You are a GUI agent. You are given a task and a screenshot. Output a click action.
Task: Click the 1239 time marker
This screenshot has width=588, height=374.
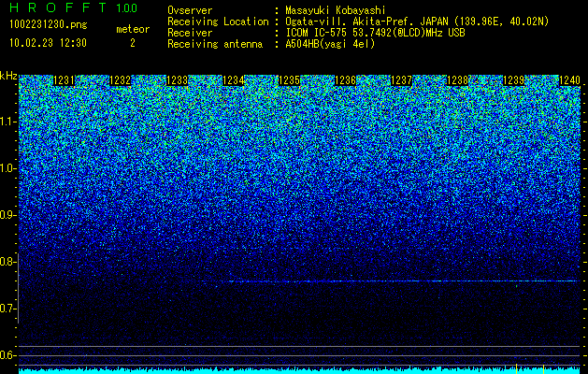(513, 80)
